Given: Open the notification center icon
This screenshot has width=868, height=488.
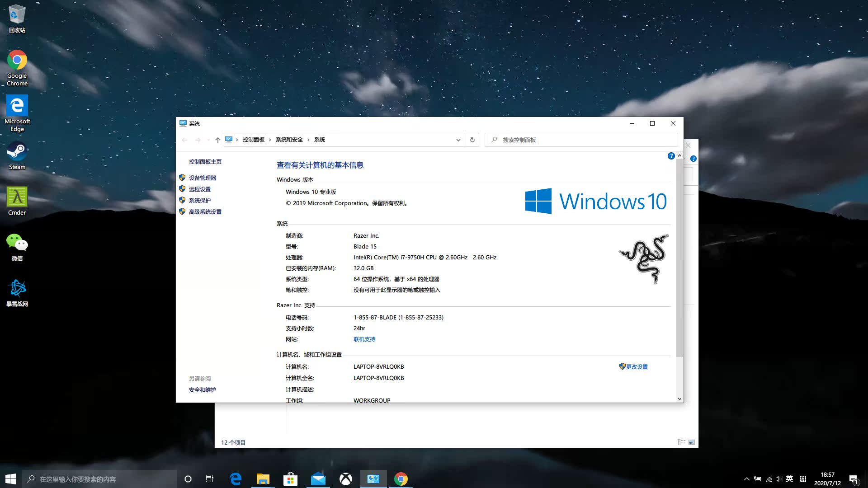Looking at the screenshot, I should pyautogui.click(x=854, y=479).
